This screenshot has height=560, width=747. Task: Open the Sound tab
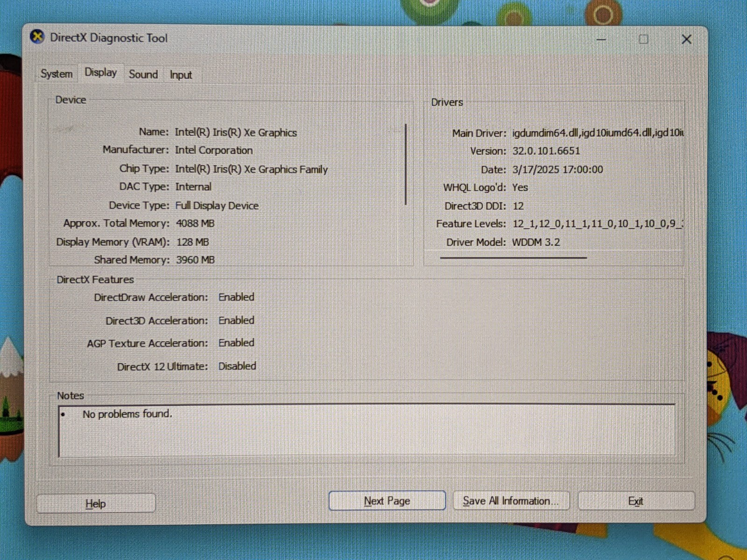point(143,75)
